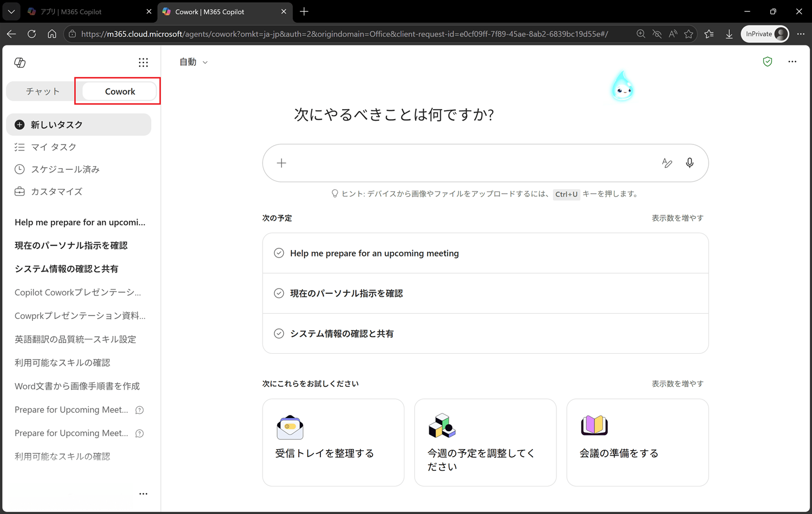
Task: Click the browser home icon
Action: coord(52,34)
